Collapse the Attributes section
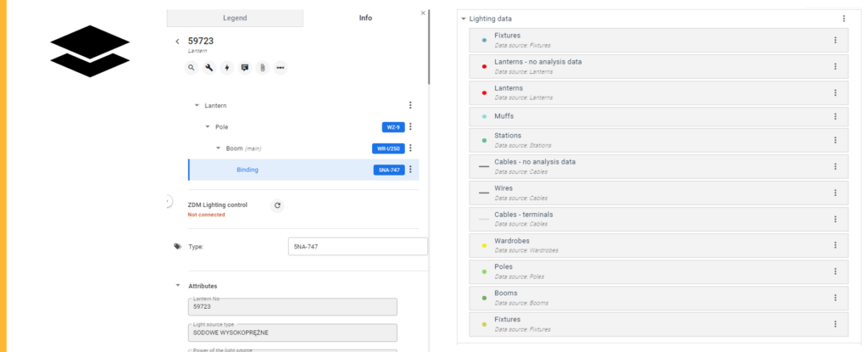Screen dimensions: 868x352 177,286
